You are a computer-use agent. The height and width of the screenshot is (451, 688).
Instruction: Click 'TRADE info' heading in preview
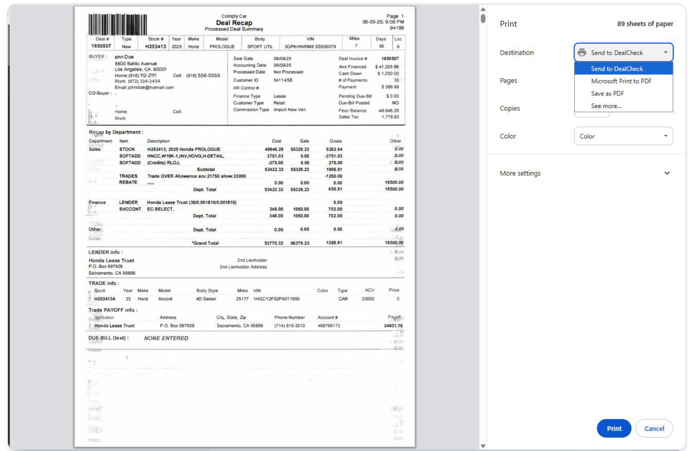[x=104, y=283]
